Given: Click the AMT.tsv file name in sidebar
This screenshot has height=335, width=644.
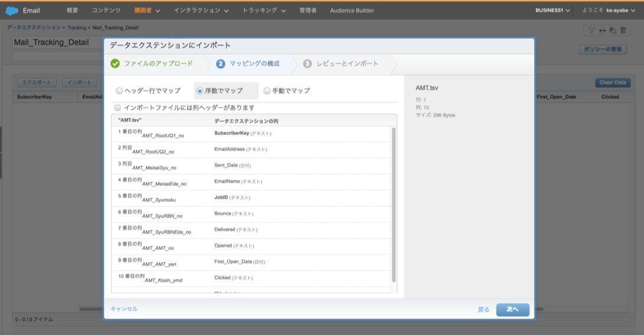Looking at the screenshot, I should (x=427, y=88).
